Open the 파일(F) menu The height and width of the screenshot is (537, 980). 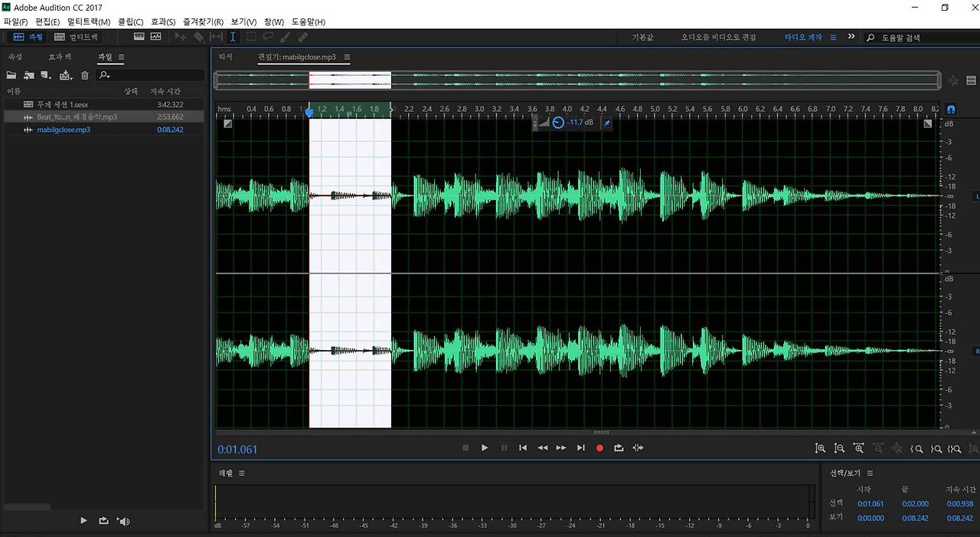coord(15,21)
